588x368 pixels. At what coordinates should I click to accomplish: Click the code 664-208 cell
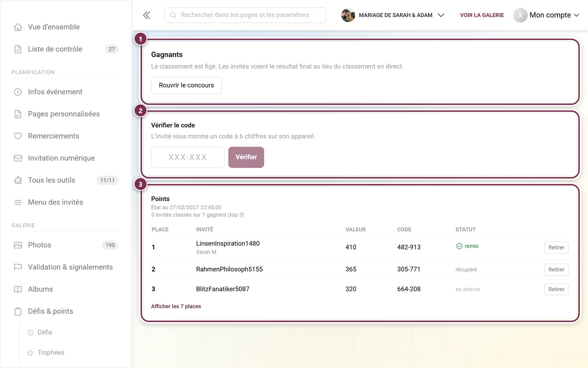(x=409, y=289)
